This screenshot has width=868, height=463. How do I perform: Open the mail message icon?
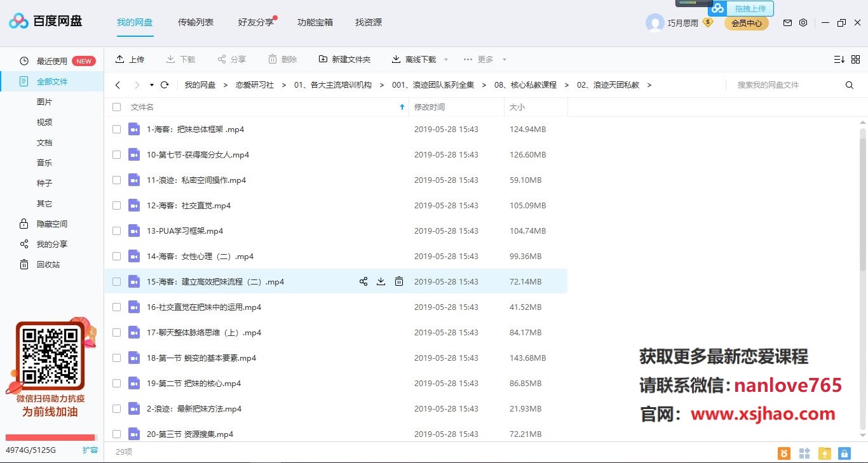coord(787,23)
